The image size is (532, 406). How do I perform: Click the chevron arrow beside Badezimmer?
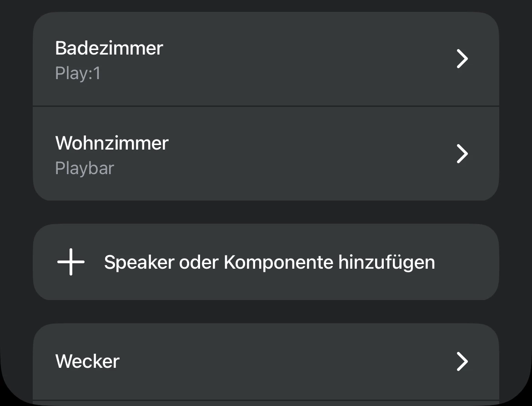click(x=462, y=59)
